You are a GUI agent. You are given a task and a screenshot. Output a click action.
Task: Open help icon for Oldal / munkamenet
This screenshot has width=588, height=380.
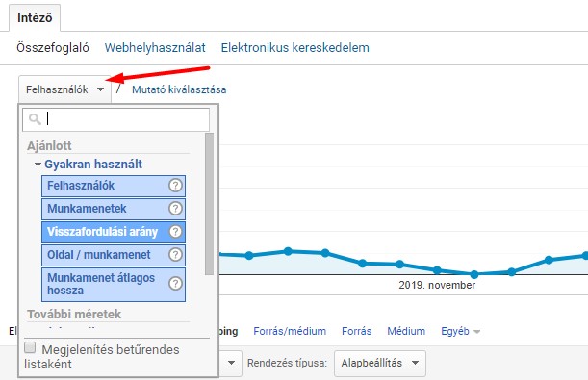pos(175,255)
